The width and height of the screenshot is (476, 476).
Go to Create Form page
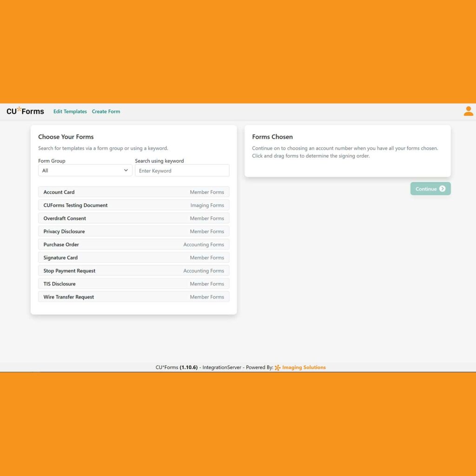[x=106, y=112]
